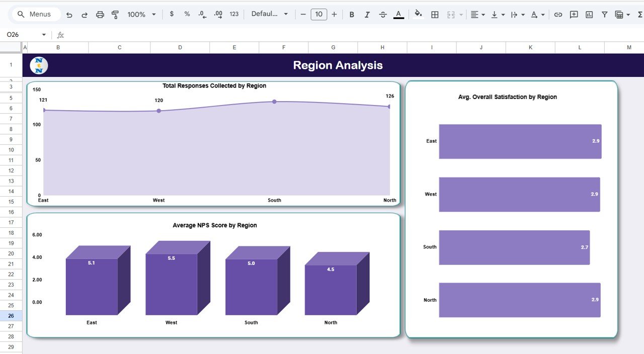
Task: Insert a link using the link icon
Action: pos(558,14)
